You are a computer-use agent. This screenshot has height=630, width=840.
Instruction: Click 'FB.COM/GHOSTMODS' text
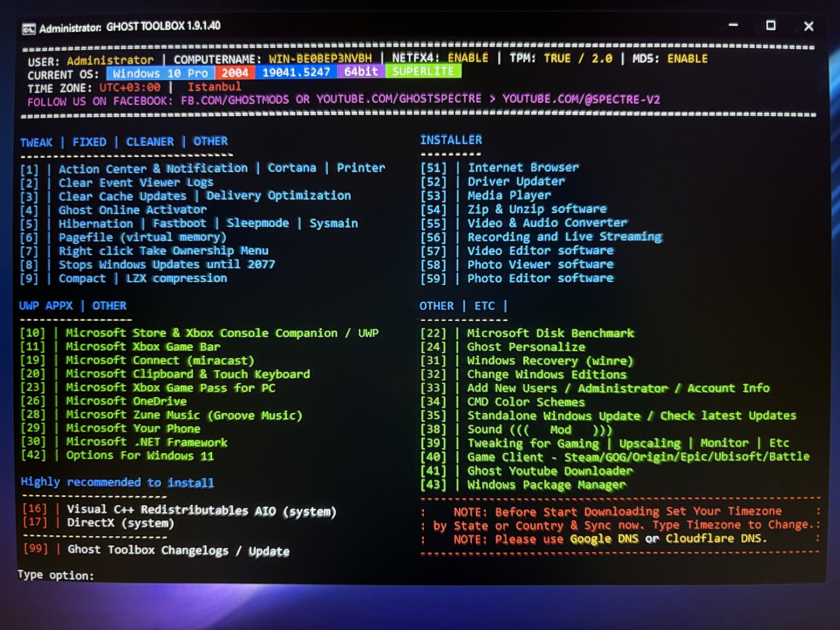click(x=235, y=100)
